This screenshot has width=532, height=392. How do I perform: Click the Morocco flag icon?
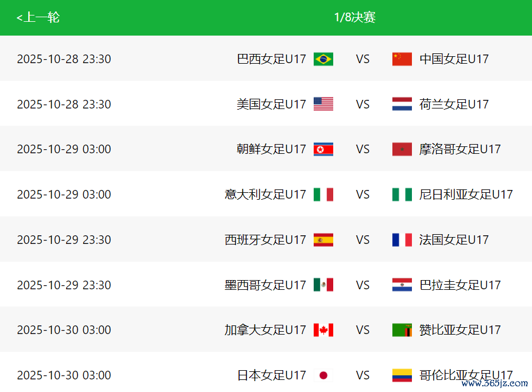402,149
